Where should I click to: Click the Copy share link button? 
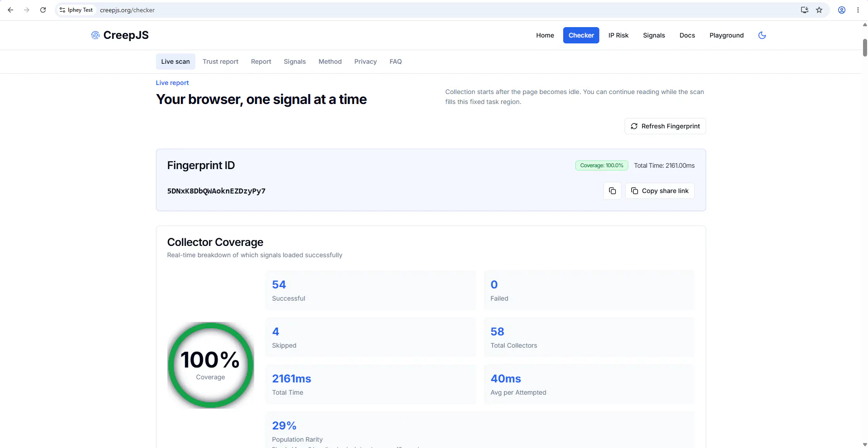(x=660, y=191)
